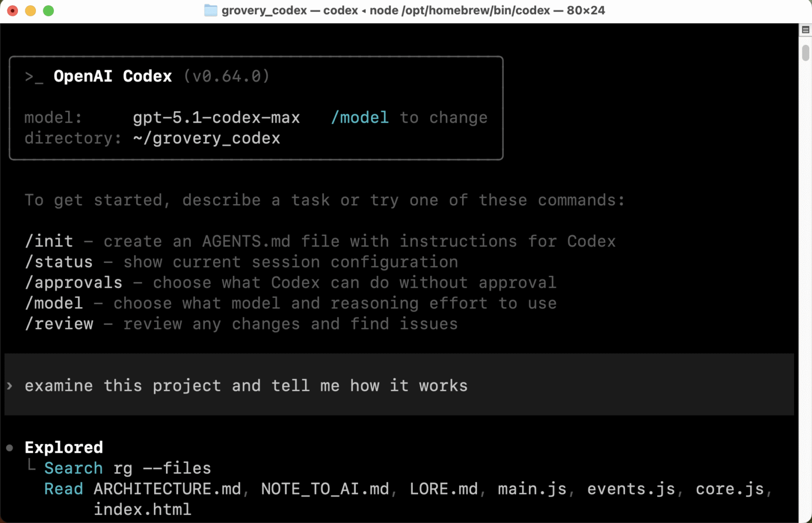
Task: Click the examine this project prompt row
Action: (x=245, y=386)
